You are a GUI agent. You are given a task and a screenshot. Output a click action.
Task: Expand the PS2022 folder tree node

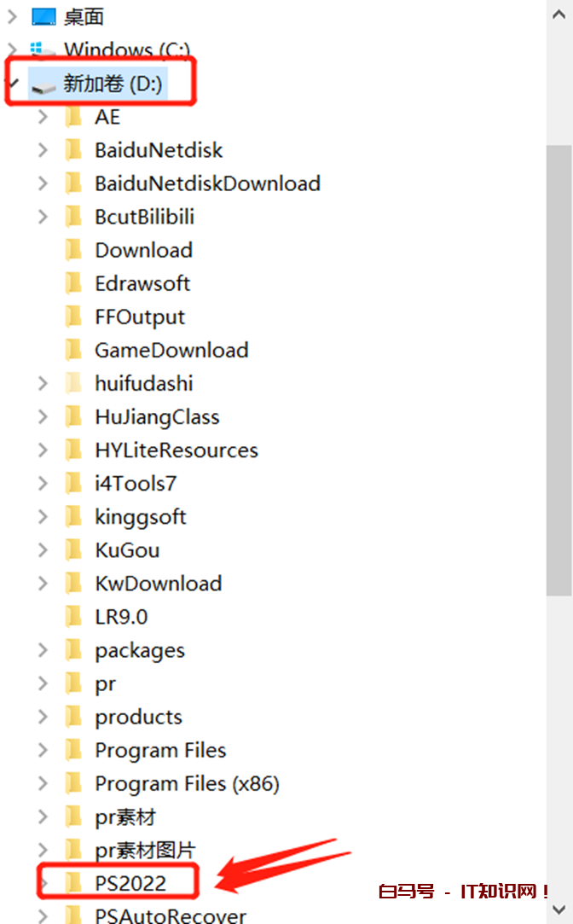[43, 883]
